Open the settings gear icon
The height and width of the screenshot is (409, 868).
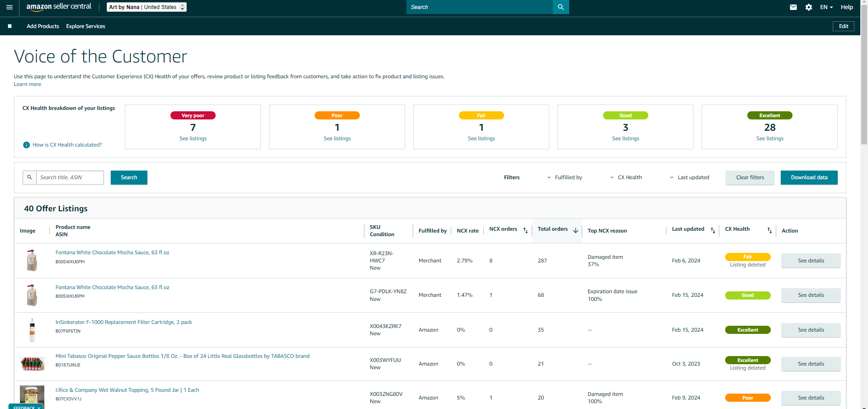pyautogui.click(x=809, y=7)
